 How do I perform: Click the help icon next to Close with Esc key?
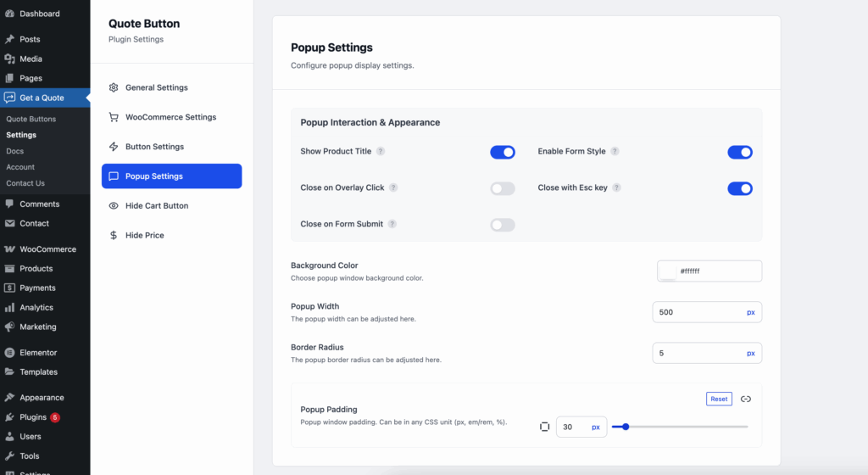pyautogui.click(x=616, y=188)
